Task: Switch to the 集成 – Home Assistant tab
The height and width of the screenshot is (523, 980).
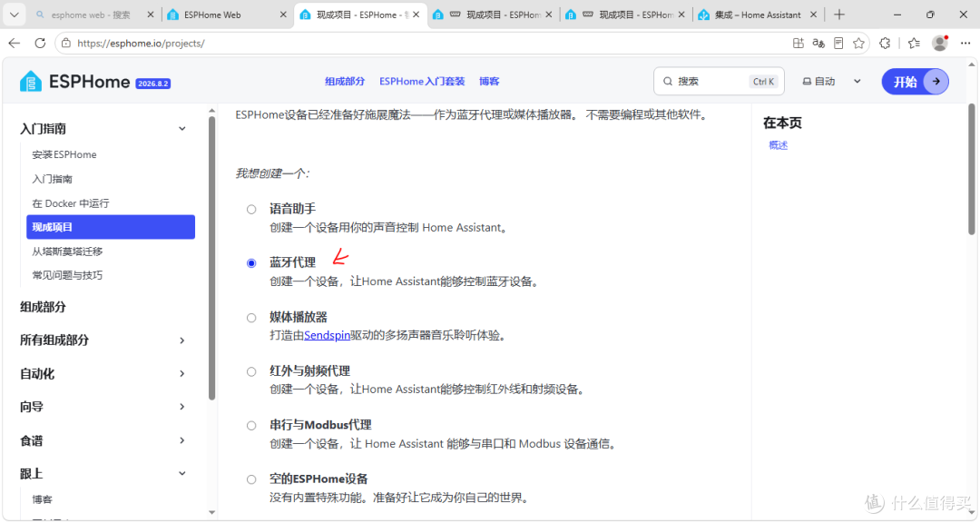Action: [x=758, y=15]
